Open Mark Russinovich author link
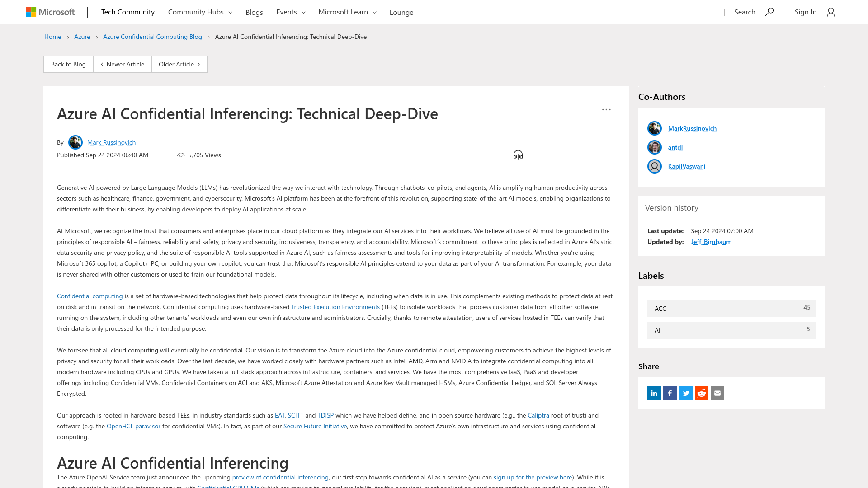This screenshot has height=488, width=868. coord(111,142)
